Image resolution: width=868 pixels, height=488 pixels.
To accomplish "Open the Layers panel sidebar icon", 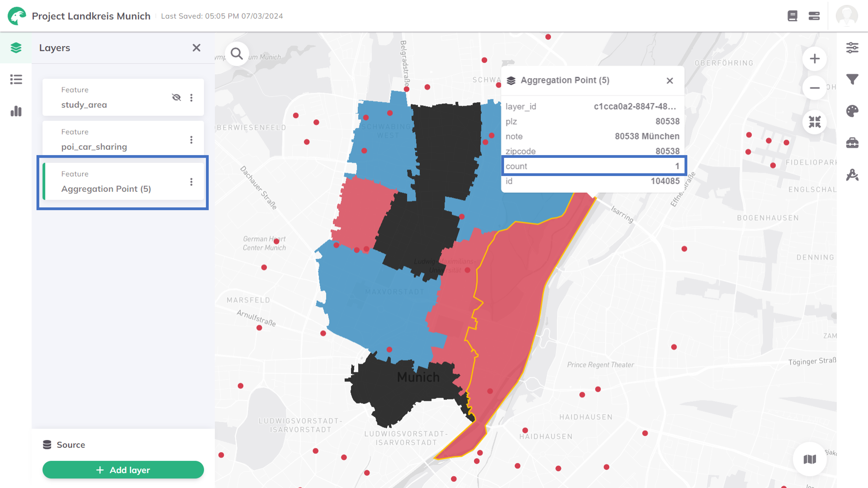I will click(16, 48).
